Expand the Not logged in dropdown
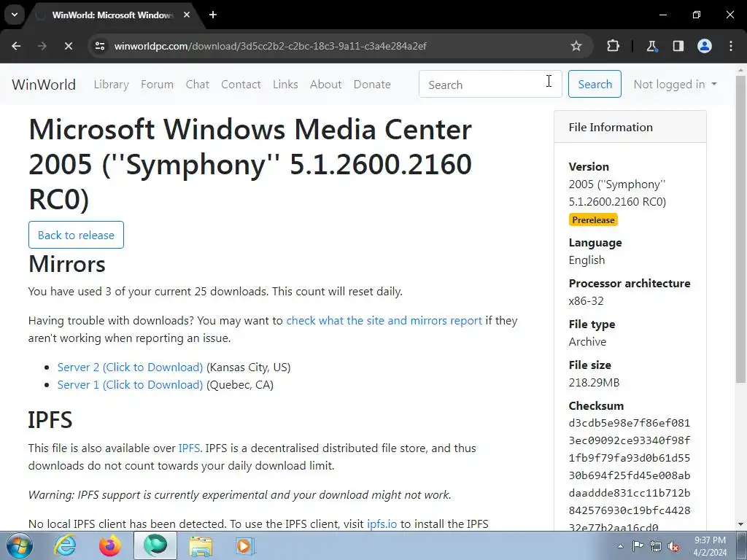The height and width of the screenshot is (560, 747). click(675, 85)
